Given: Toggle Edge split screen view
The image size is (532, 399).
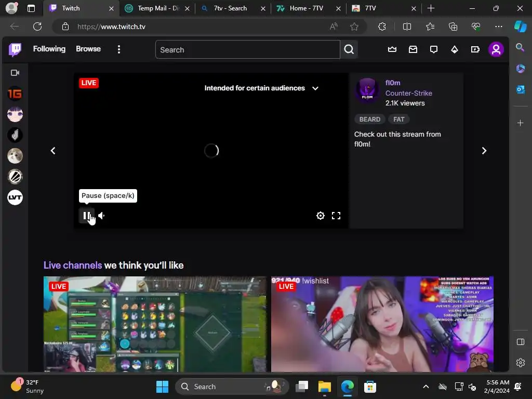Looking at the screenshot, I should 407,26.
